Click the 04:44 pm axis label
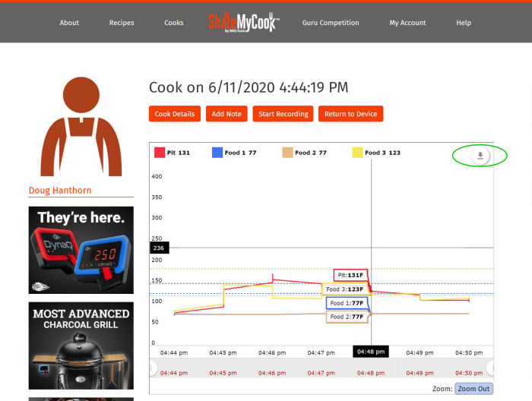 (x=174, y=353)
